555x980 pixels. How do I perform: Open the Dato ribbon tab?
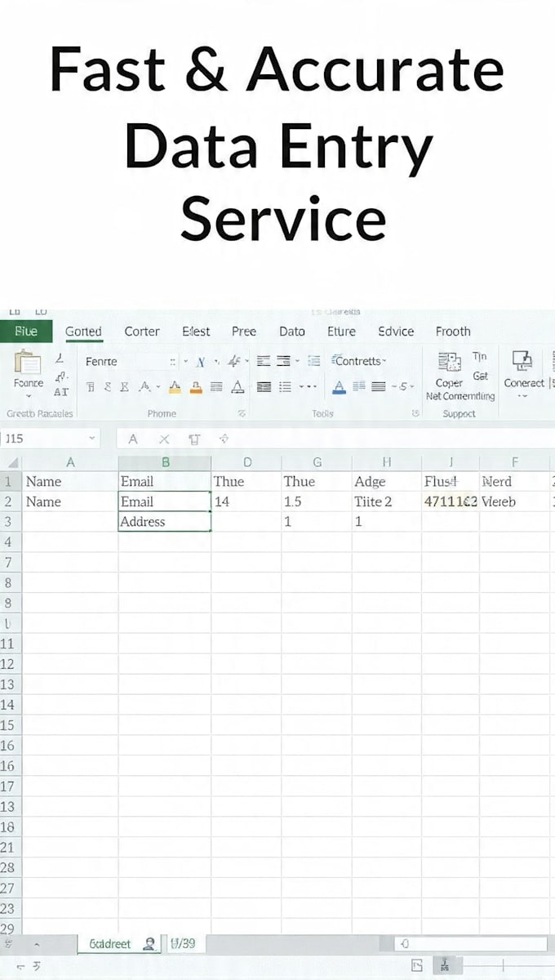coord(292,332)
